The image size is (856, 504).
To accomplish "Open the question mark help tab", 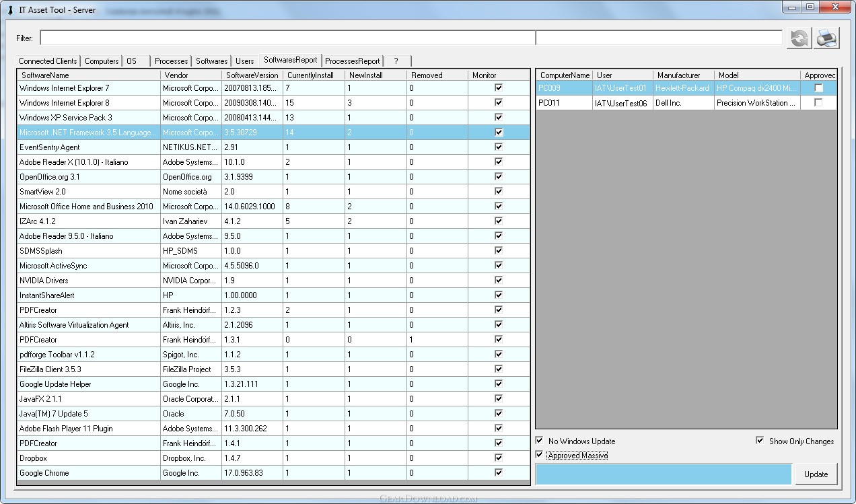I will tap(396, 61).
